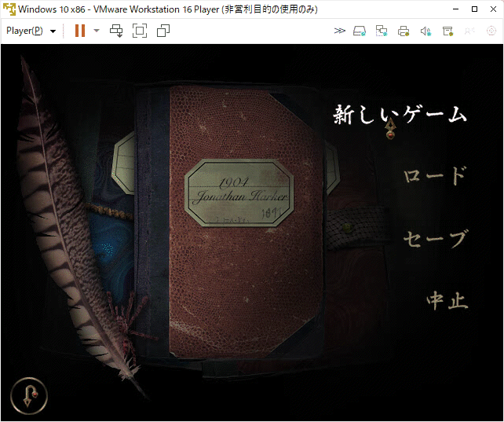Click the greyed-out circular target icon

tap(491, 31)
